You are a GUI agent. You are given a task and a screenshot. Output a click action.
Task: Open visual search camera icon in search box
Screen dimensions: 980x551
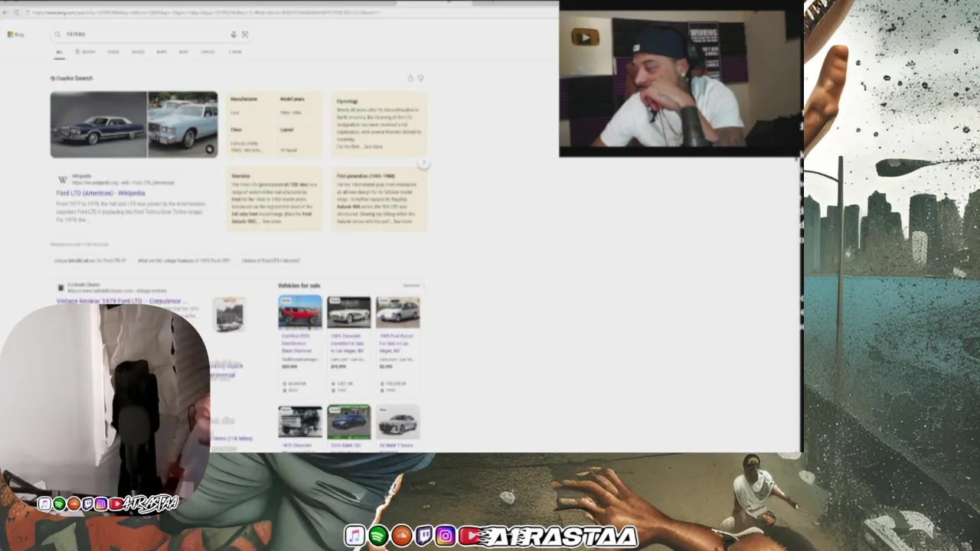click(x=245, y=34)
